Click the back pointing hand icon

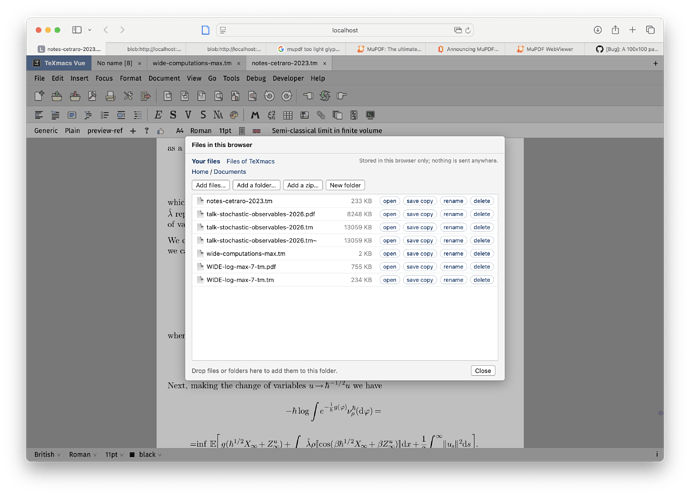[x=308, y=96]
